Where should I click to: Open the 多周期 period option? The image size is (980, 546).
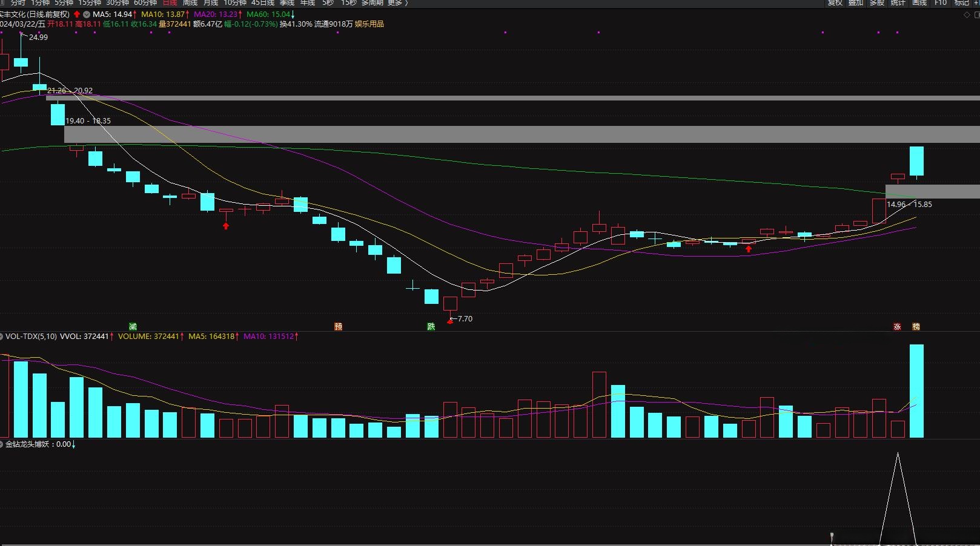click(372, 3)
